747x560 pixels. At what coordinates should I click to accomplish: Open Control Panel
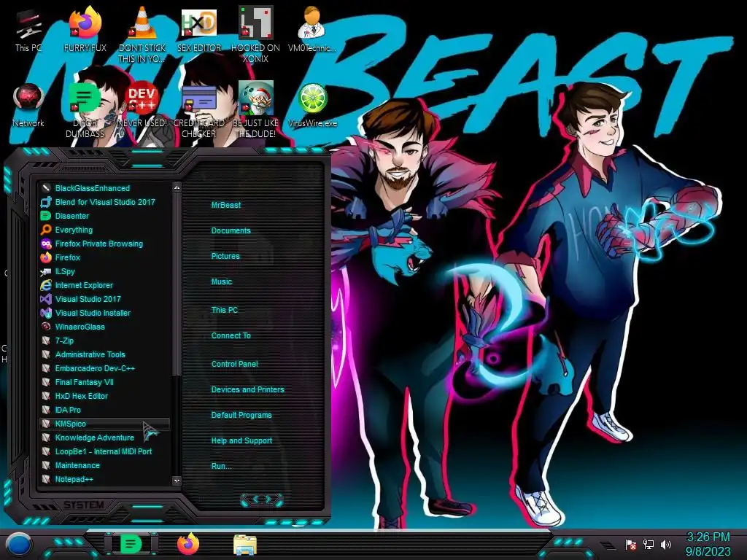(x=235, y=364)
